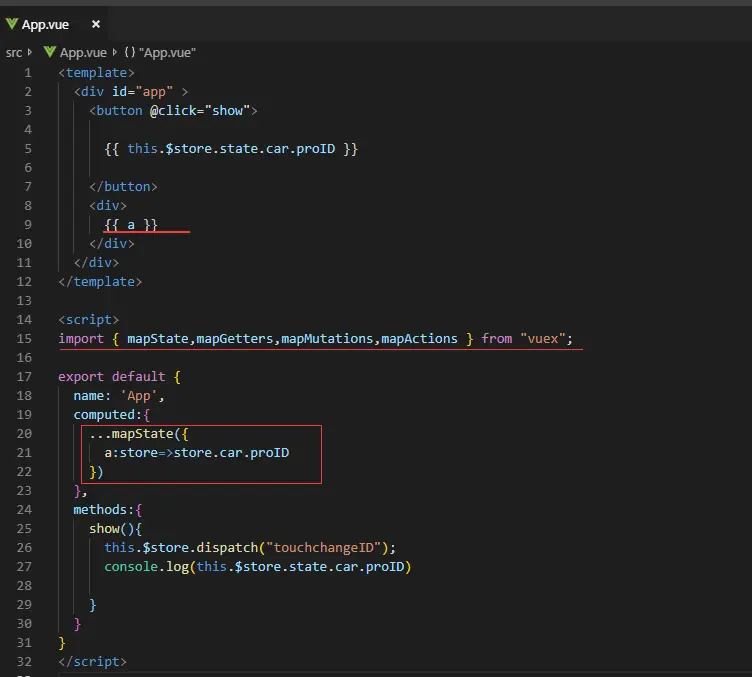Screen dimensions: 752x677
Task: Open the App.vue breadcrumb segment
Action: pyautogui.click(x=83, y=52)
